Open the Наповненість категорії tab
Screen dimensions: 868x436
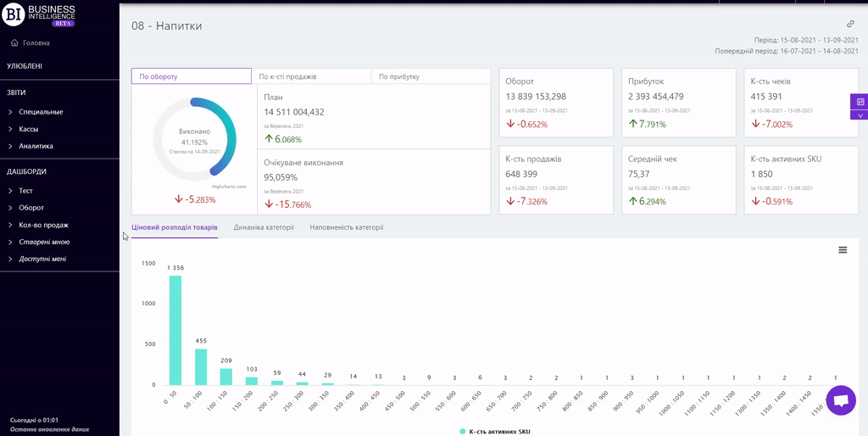click(346, 227)
